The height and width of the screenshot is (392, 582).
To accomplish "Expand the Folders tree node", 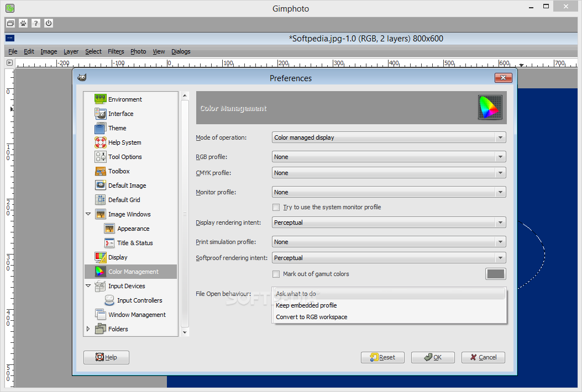I will (88, 329).
